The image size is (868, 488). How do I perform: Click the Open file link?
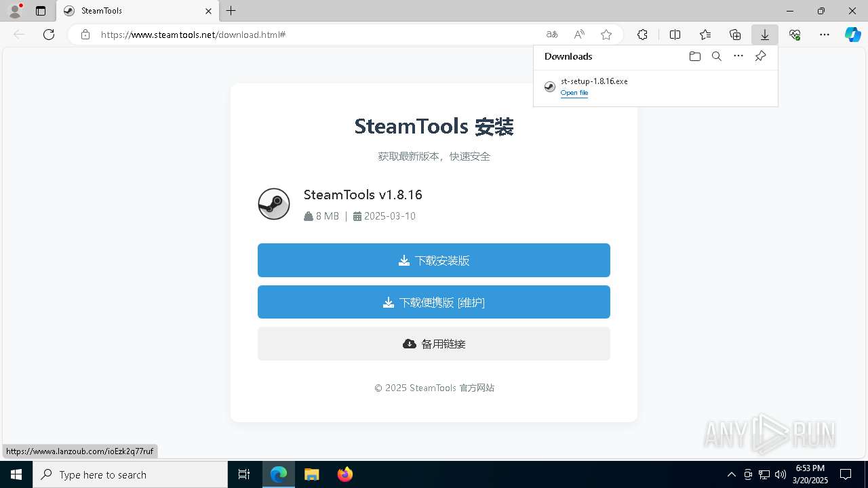(x=574, y=93)
